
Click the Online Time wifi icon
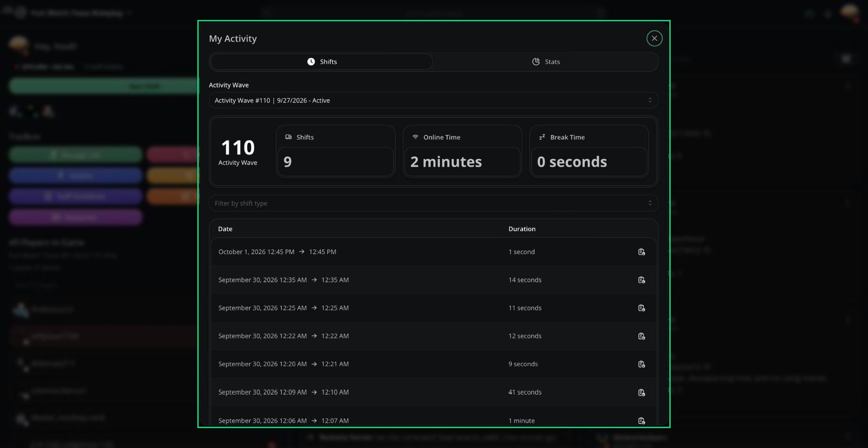415,137
